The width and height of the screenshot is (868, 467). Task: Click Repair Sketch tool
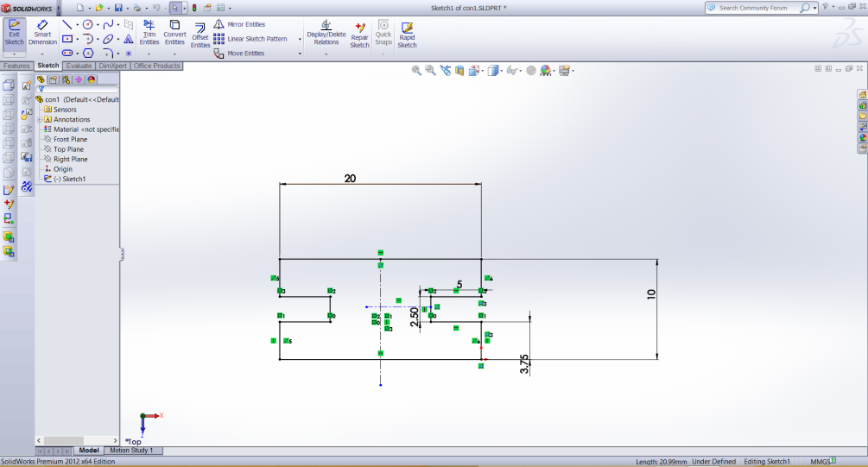[x=360, y=35]
